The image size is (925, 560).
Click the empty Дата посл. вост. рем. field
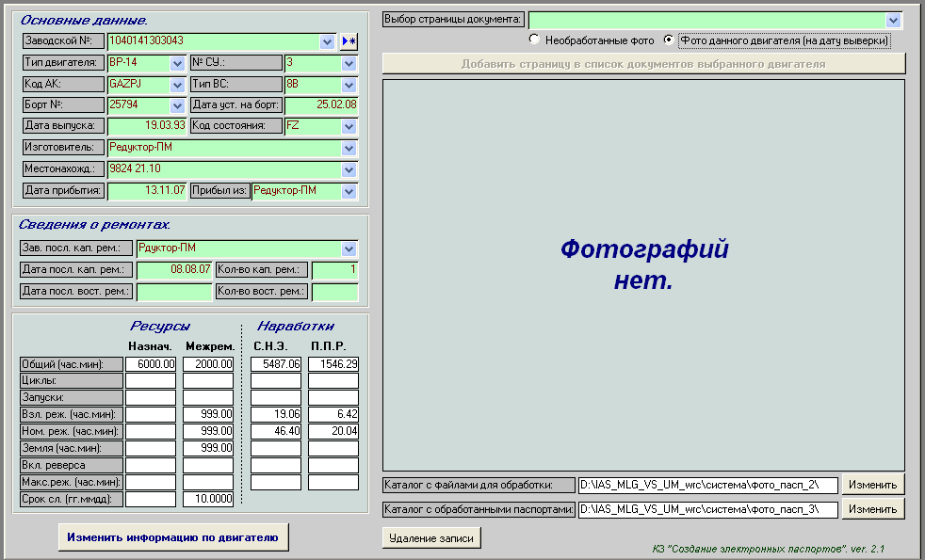174,292
